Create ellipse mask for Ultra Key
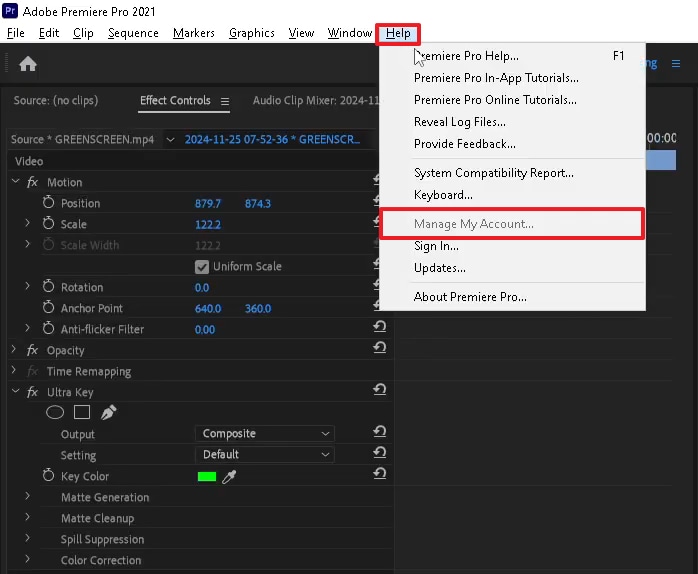This screenshot has height=574, width=698. [x=55, y=412]
